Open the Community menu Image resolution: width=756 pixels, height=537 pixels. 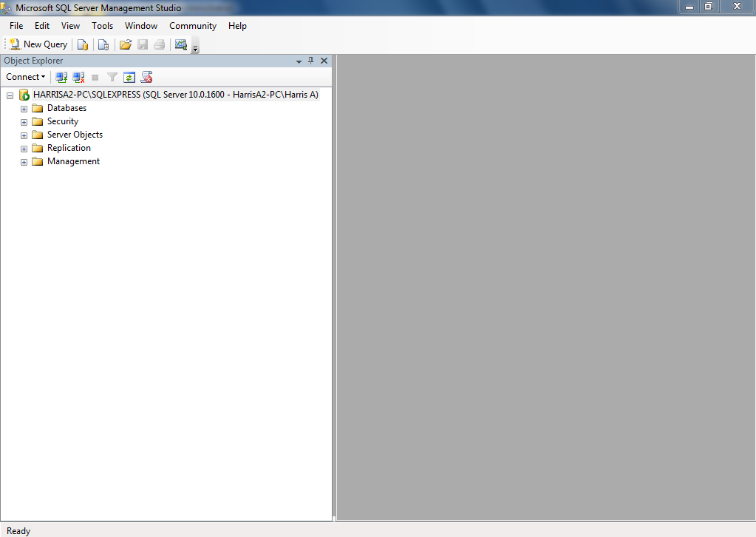(192, 25)
